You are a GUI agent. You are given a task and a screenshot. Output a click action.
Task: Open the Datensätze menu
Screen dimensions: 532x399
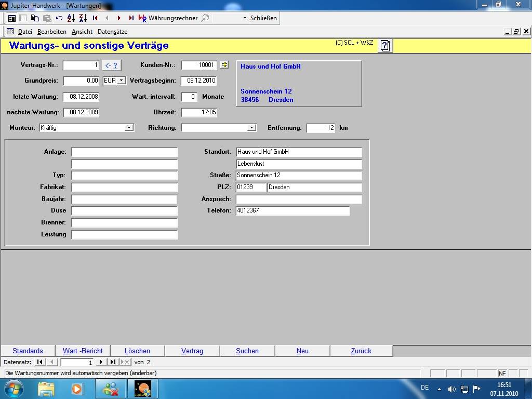(112, 32)
